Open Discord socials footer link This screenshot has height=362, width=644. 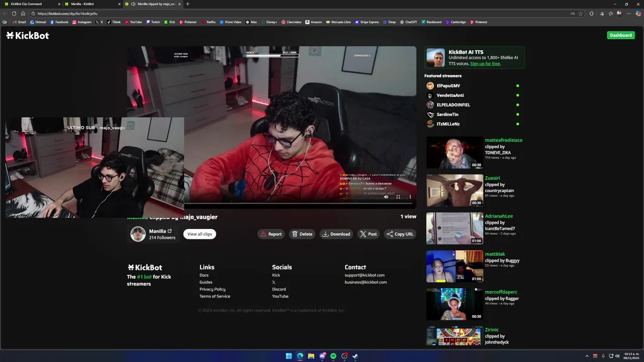point(279,289)
